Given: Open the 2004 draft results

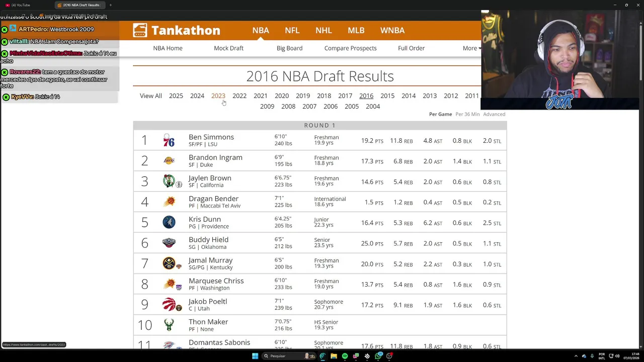Looking at the screenshot, I should [x=373, y=107].
